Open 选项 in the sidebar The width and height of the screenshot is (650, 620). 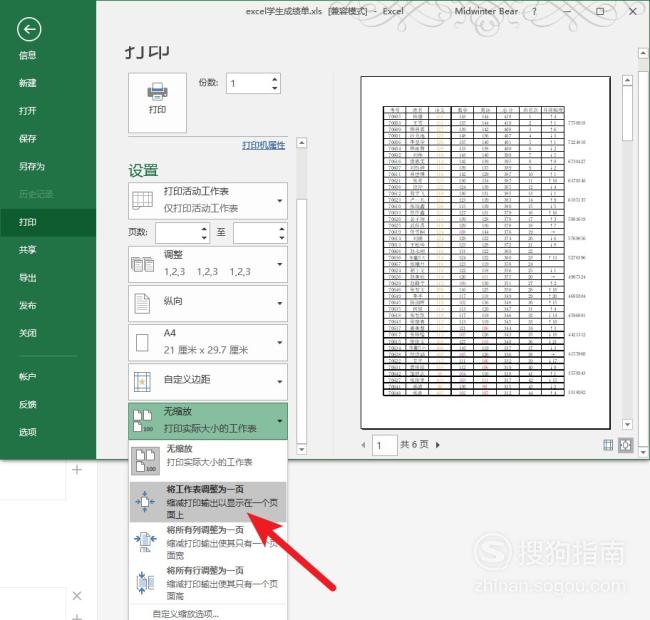[x=27, y=432]
